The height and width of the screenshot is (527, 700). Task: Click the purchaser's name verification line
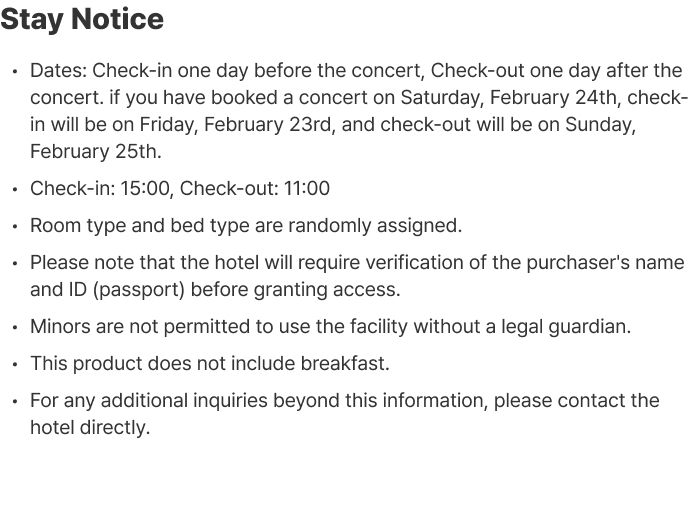click(356, 263)
